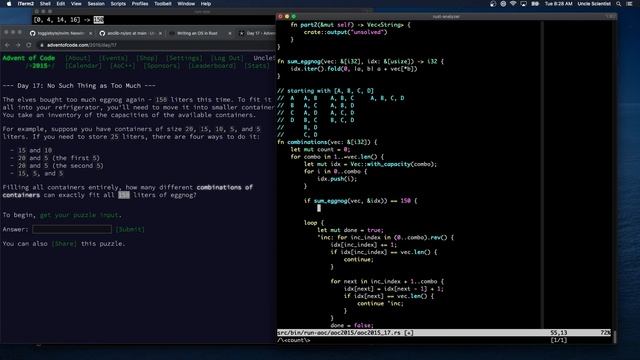Open the Session menu

click(96, 4)
